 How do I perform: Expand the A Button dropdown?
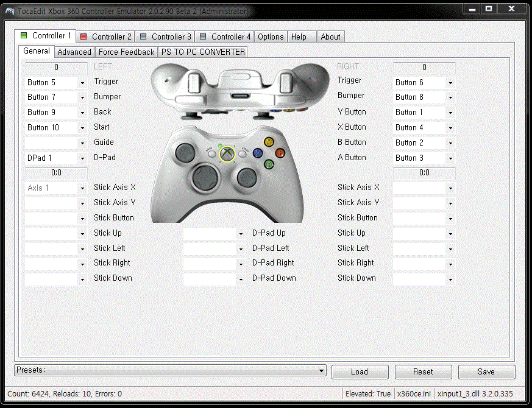(424, 158)
